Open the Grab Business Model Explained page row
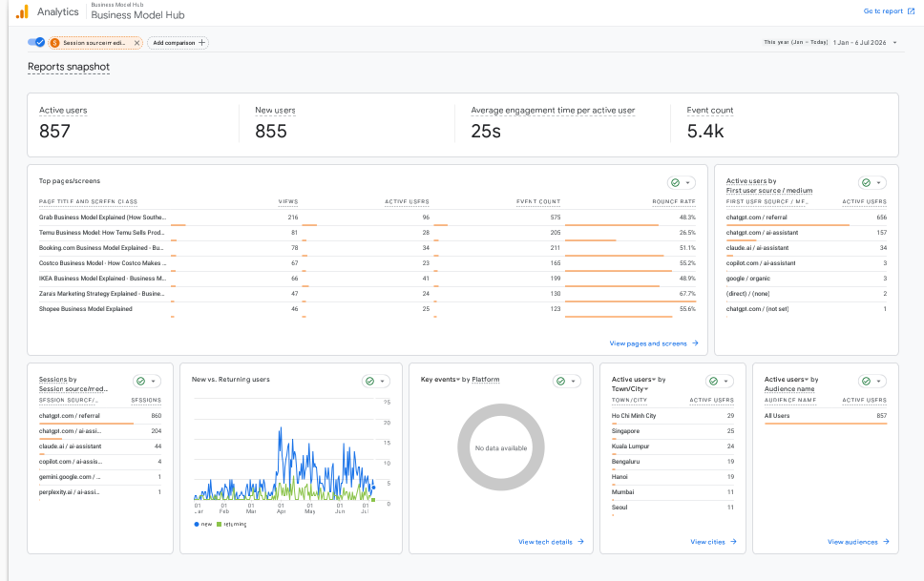Screen dimensions: 924x581 367,218
